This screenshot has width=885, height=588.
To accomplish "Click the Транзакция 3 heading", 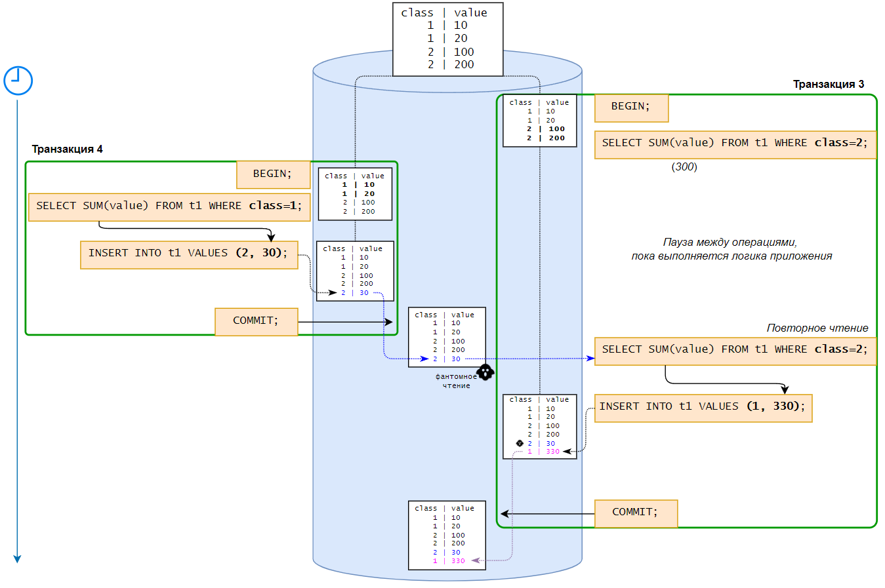I will tap(828, 85).
